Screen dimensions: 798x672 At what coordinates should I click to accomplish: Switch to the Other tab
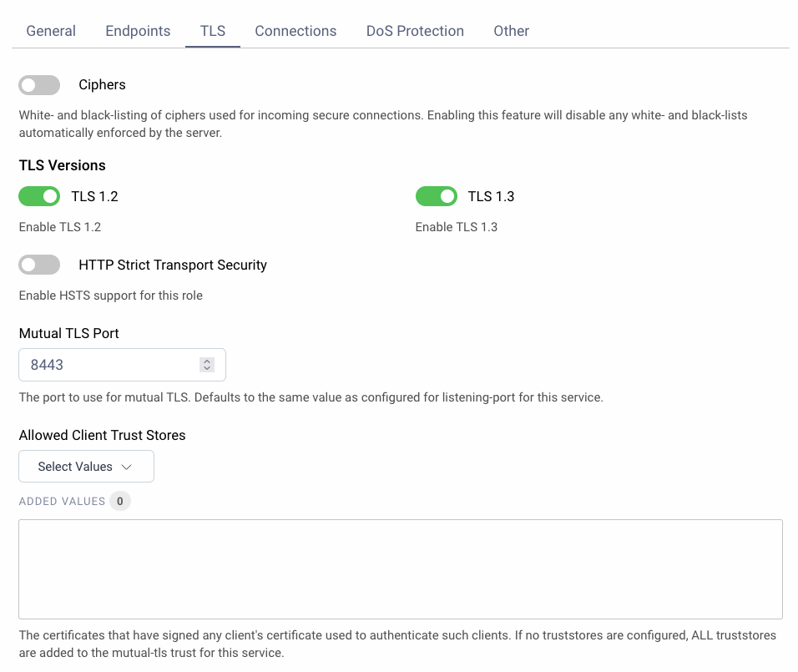[x=511, y=31]
